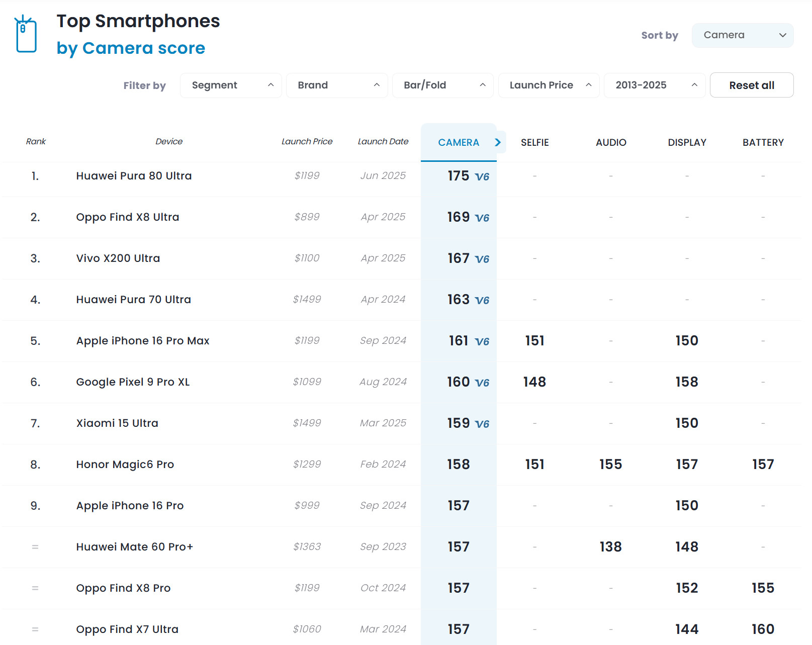The width and height of the screenshot is (812, 645).
Task: Click the Rank column header
Action: point(36,142)
